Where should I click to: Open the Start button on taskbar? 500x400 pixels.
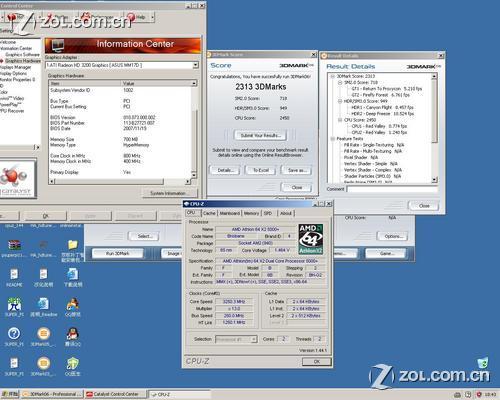[10, 394]
